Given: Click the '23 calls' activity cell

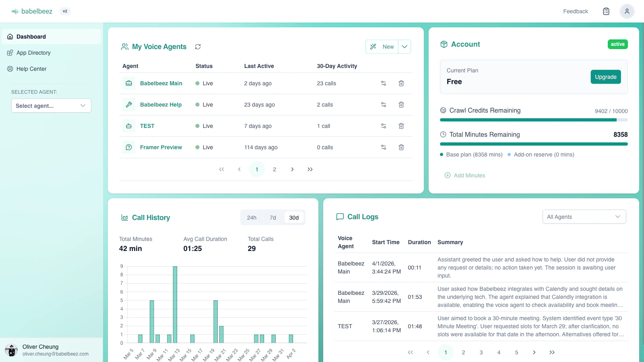Looking at the screenshot, I should (x=326, y=83).
